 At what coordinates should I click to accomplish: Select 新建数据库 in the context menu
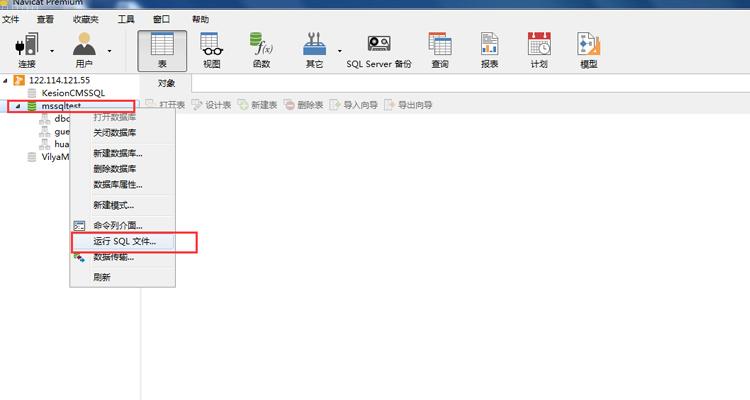pyautogui.click(x=118, y=154)
